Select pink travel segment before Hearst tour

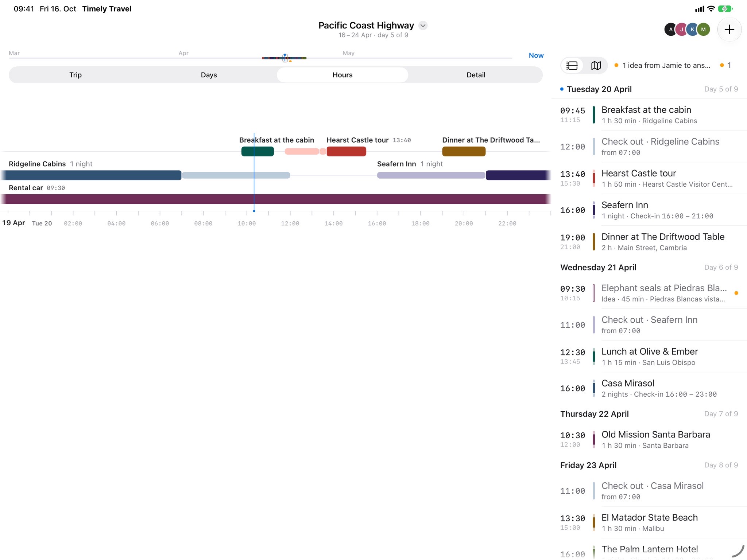[x=302, y=151]
